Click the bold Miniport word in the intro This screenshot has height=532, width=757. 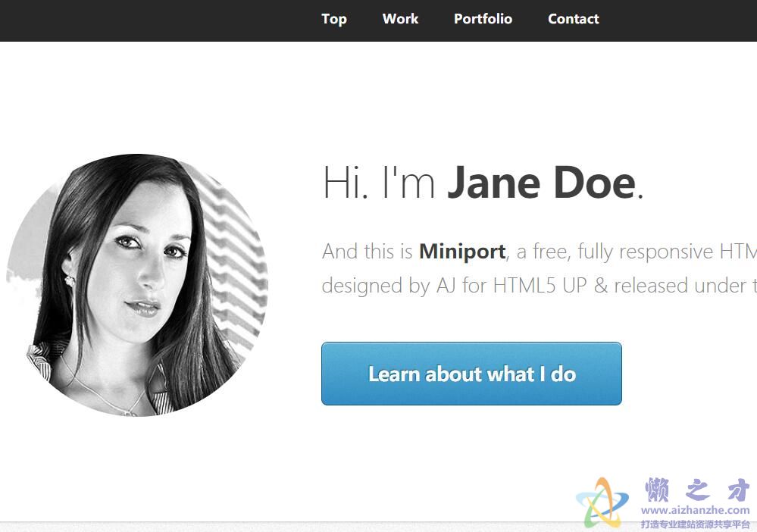point(462,252)
